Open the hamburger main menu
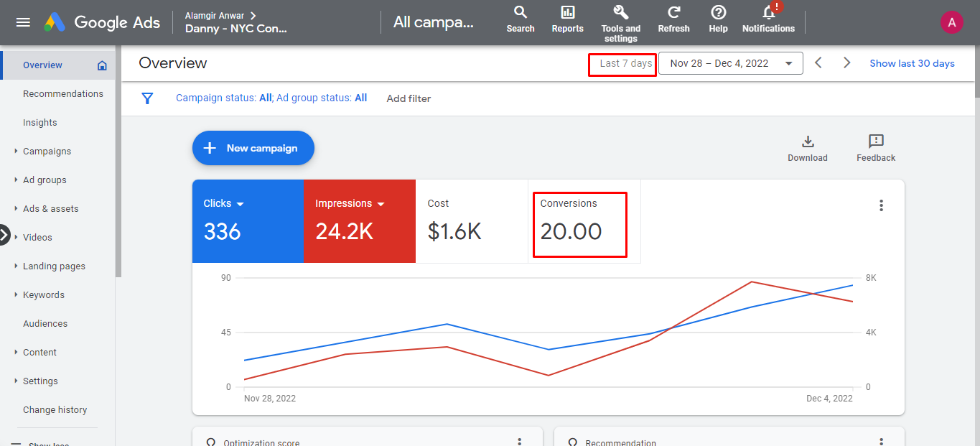 click(x=23, y=22)
